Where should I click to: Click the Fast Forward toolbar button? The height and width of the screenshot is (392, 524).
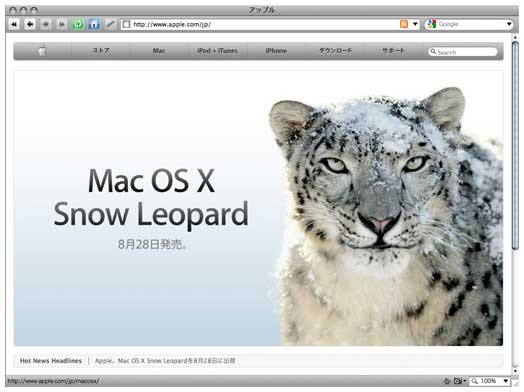coord(62,24)
